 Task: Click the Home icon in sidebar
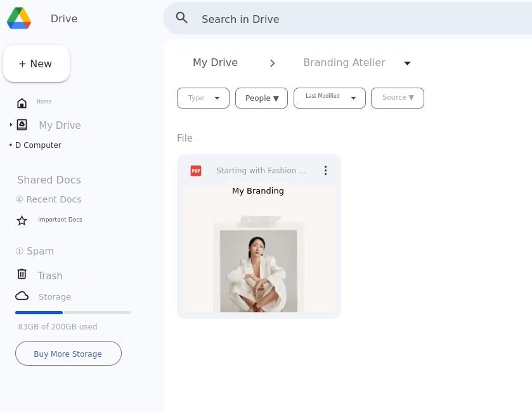pos(22,103)
